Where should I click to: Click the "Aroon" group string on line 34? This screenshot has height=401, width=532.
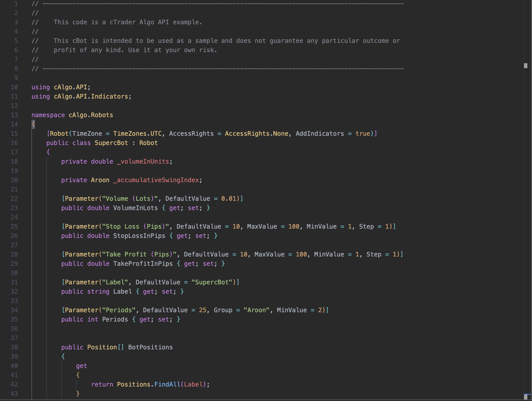click(x=256, y=310)
